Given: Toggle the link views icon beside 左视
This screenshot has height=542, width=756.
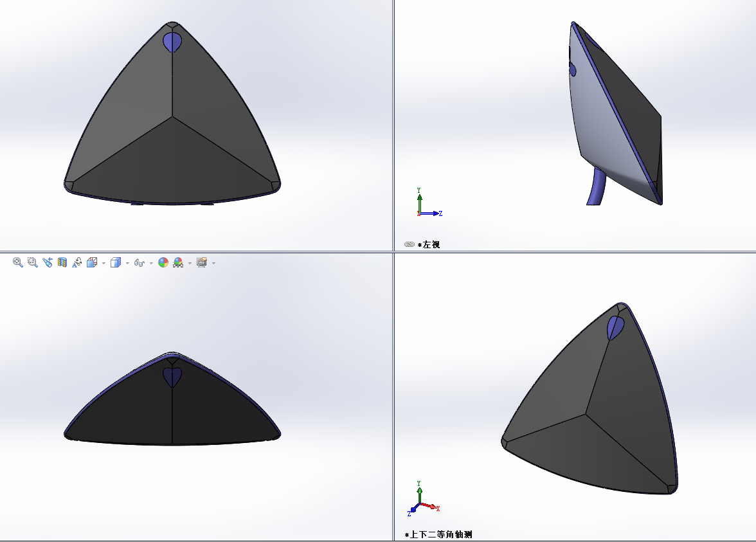Looking at the screenshot, I should tap(409, 244).
